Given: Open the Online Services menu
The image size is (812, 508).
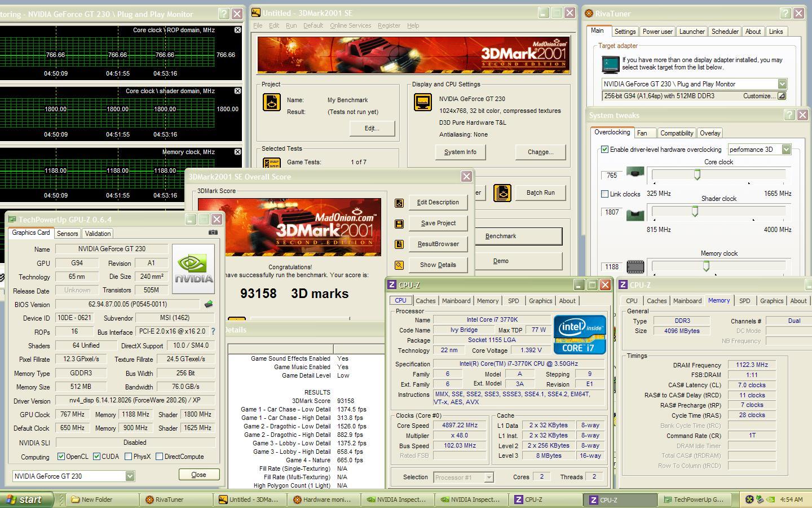Looking at the screenshot, I should pos(351,25).
